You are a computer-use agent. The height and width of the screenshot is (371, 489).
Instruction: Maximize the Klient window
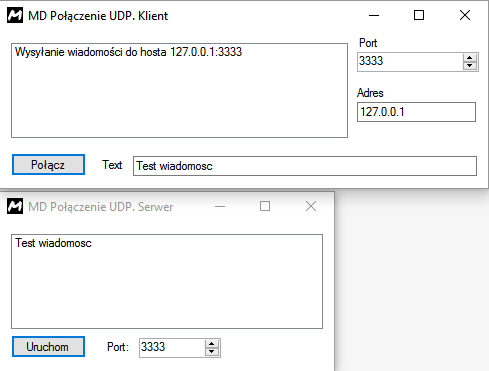419,15
